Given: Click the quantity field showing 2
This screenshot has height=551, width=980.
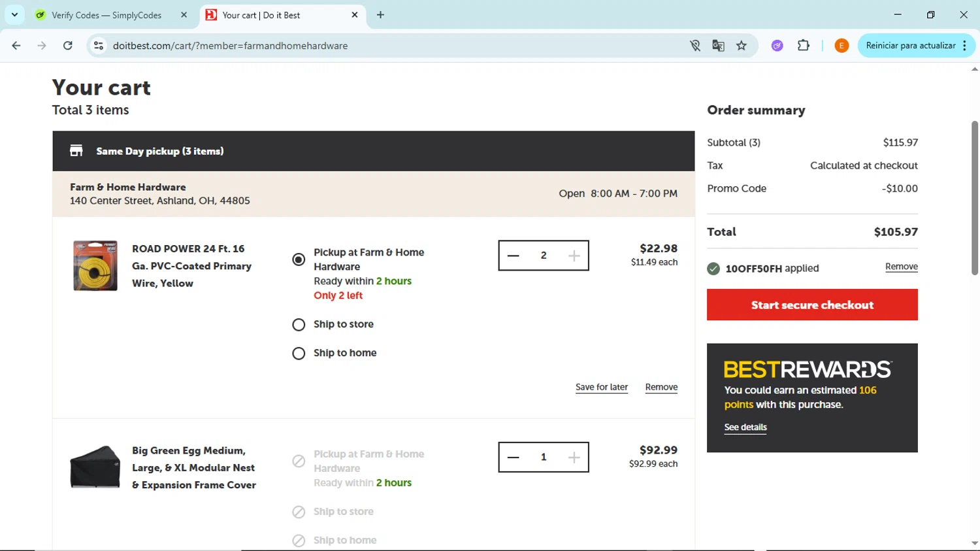Looking at the screenshot, I should click(544, 256).
